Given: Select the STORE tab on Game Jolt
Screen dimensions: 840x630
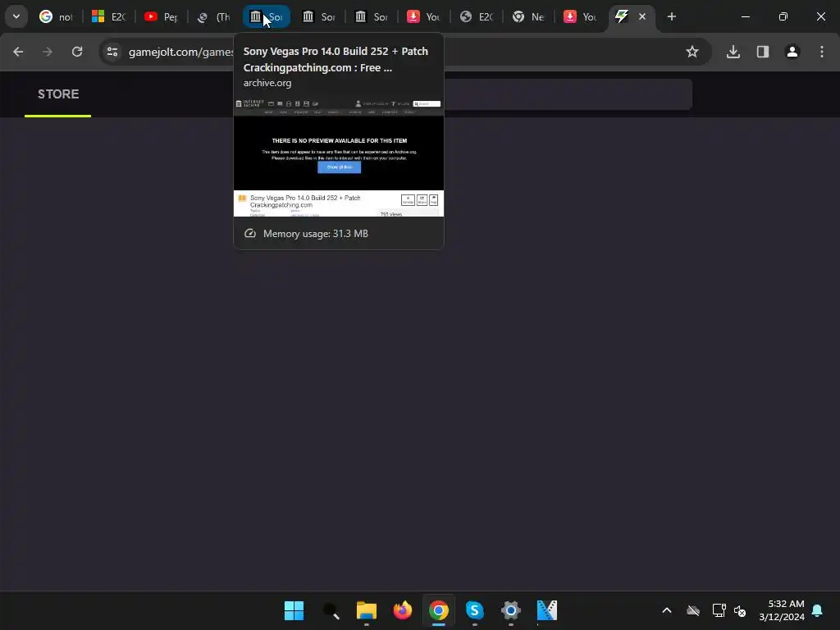Looking at the screenshot, I should pyautogui.click(x=58, y=94).
